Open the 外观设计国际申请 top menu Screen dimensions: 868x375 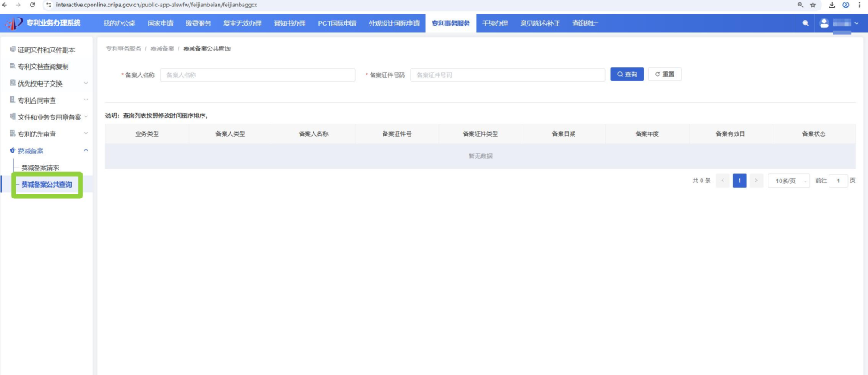[x=394, y=24]
